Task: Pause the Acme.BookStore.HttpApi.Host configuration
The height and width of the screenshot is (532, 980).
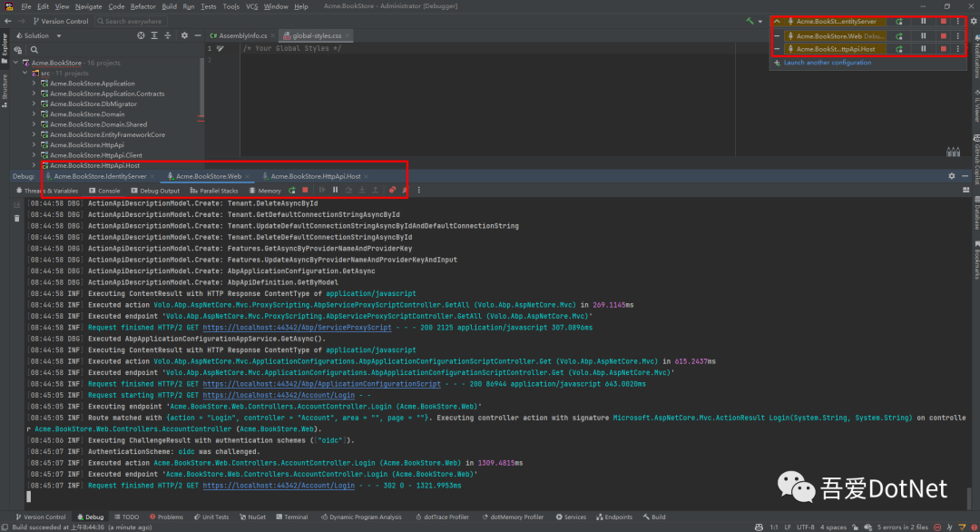Action: tap(924, 49)
